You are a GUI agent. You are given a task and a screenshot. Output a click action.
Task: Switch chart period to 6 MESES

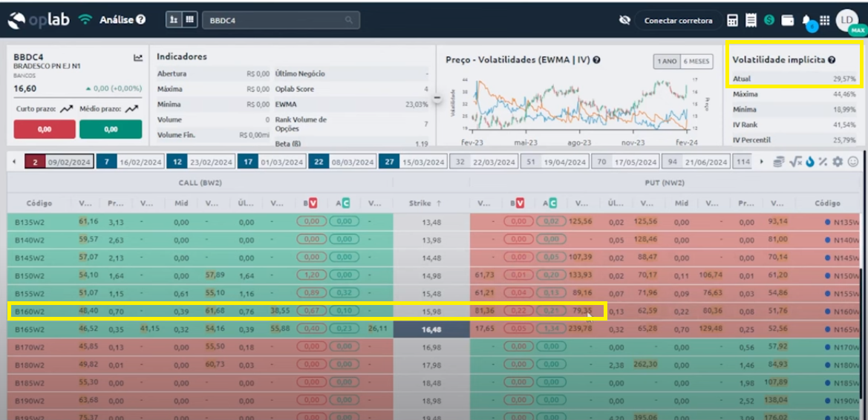[x=696, y=61]
